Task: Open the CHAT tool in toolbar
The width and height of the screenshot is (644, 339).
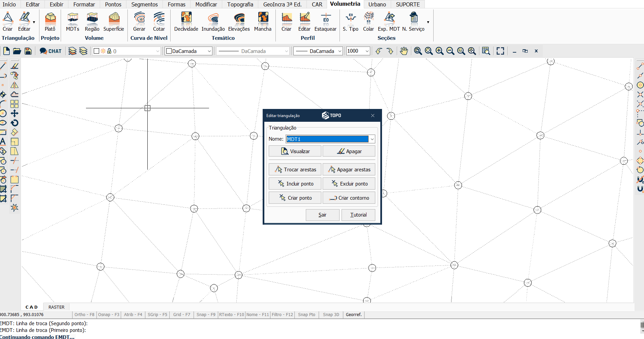Action: click(x=51, y=51)
